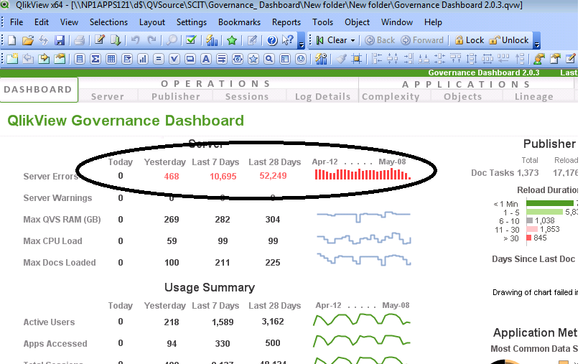
Task: Click the Promote Sheet left-arrow icon
Action: pyautogui.click(x=28, y=59)
